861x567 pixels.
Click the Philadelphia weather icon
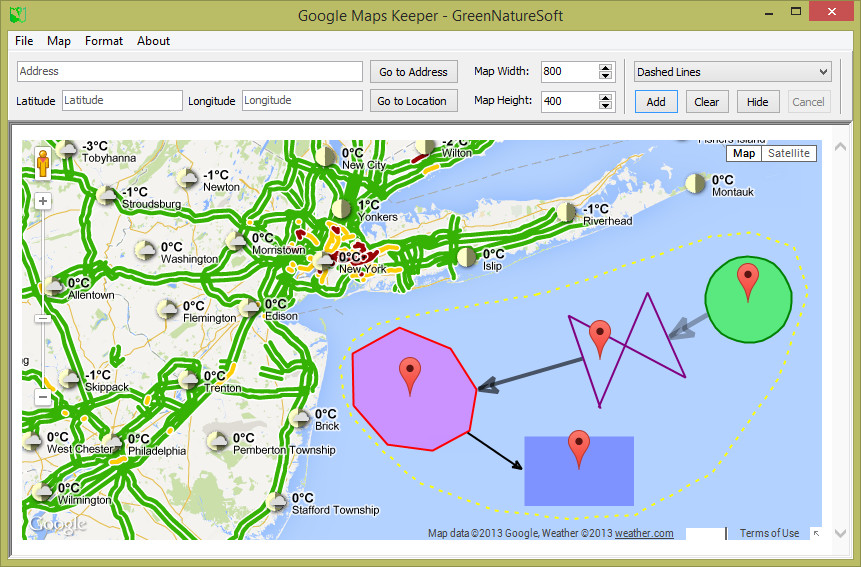pos(113,443)
